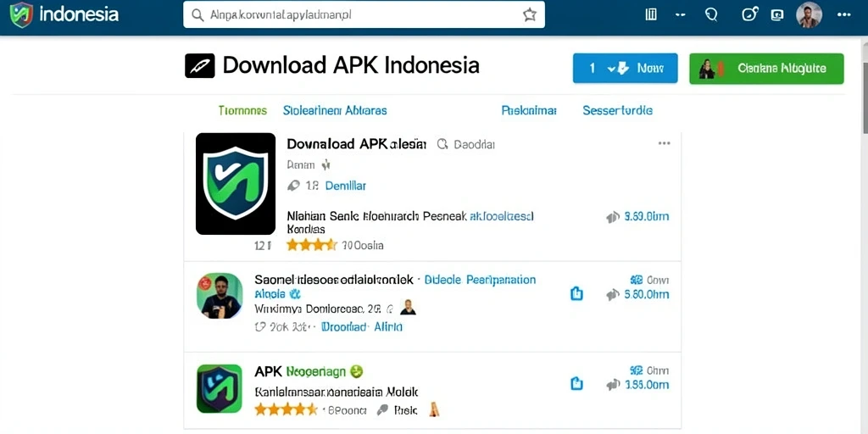Open the header three-dot overflow menu
The width and height of the screenshot is (868, 434).
coord(843,15)
